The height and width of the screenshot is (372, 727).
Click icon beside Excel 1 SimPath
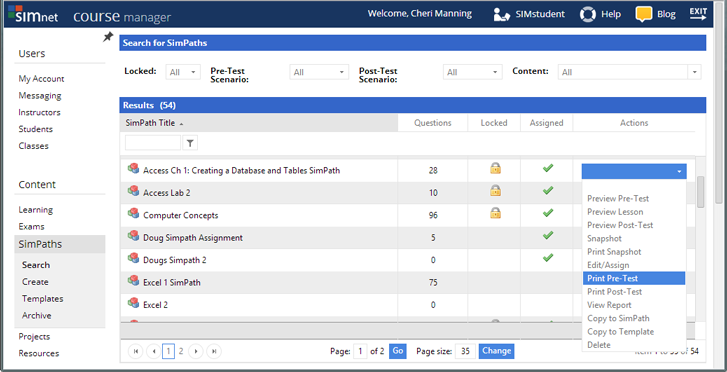(134, 281)
